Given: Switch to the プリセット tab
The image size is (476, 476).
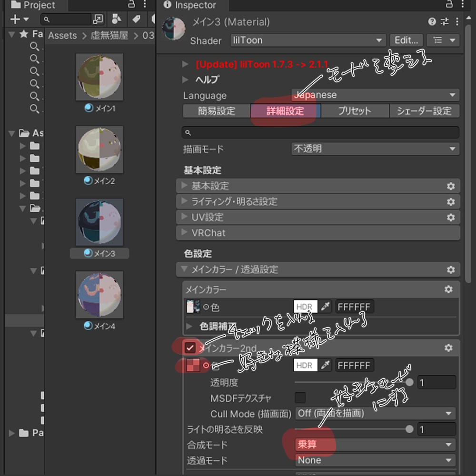Looking at the screenshot, I should 355,110.
